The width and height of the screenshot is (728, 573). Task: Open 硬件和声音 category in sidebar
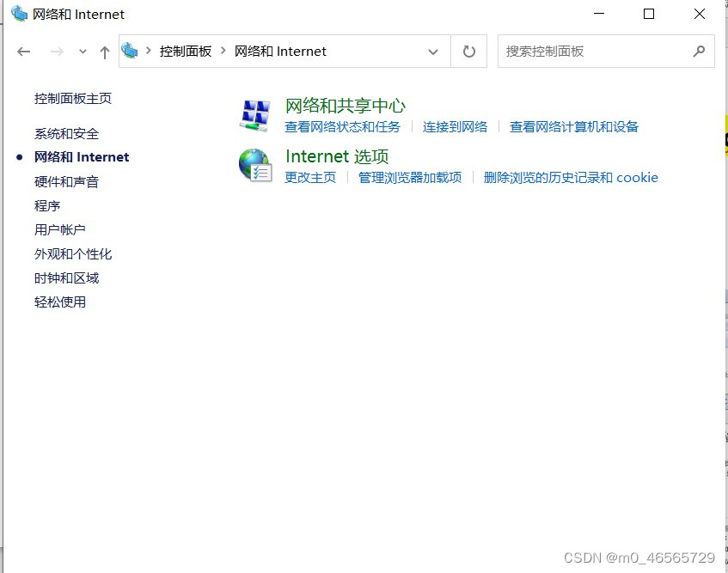(66, 181)
